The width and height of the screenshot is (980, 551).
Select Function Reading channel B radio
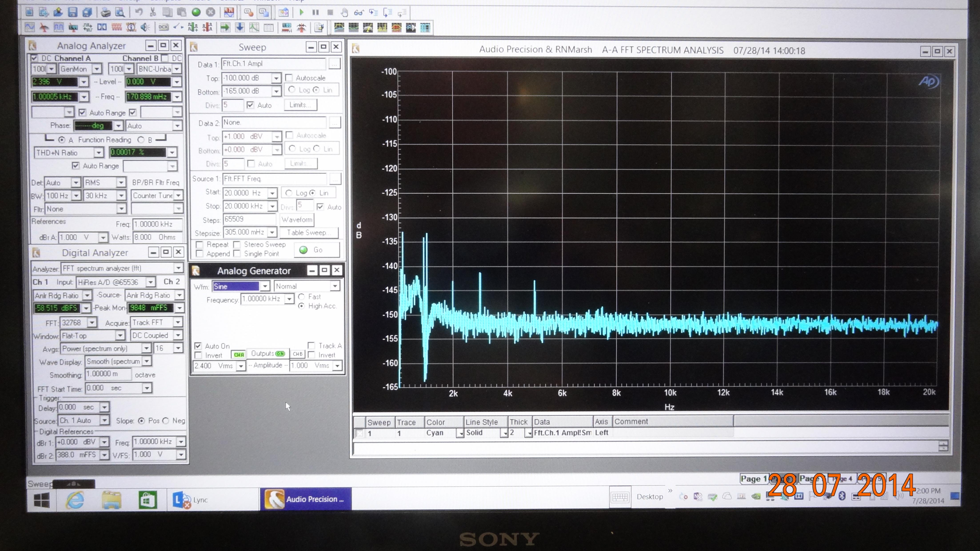pyautogui.click(x=141, y=139)
